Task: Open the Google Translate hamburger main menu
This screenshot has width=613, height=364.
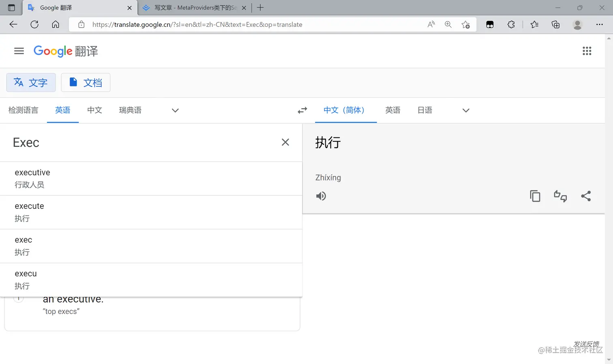Action: (19, 51)
